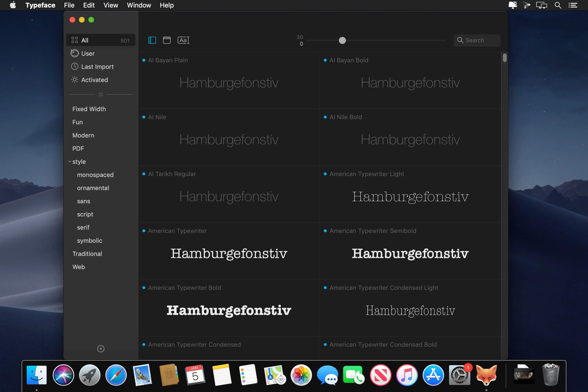Open Finder from the dock

(36, 375)
